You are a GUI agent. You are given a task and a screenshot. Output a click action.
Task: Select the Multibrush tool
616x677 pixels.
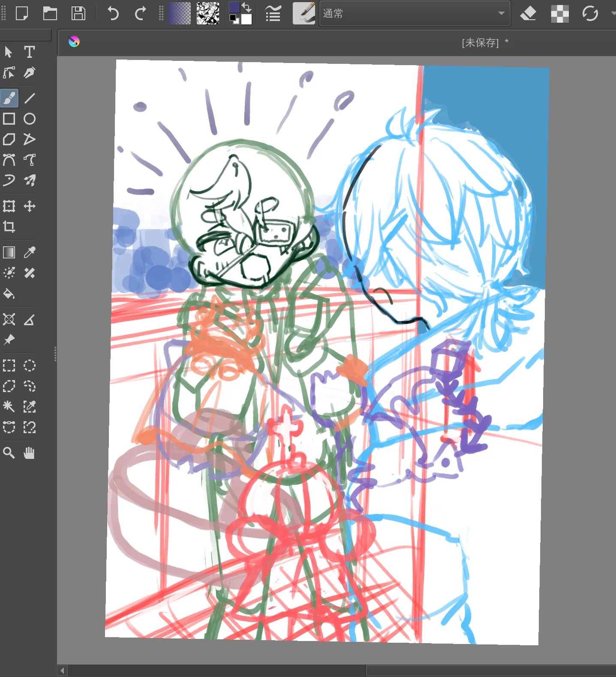[30, 180]
